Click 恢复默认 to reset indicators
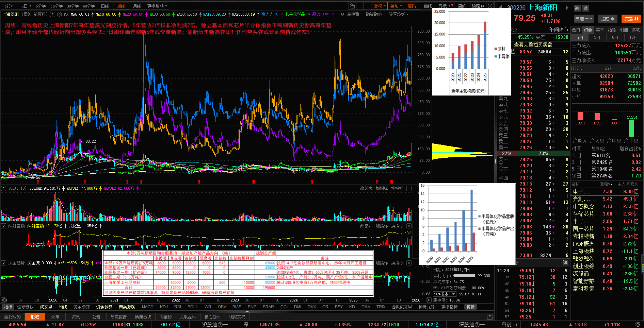Image resolution: width=644 pixels, height=328 pixels. click(25, 307)
